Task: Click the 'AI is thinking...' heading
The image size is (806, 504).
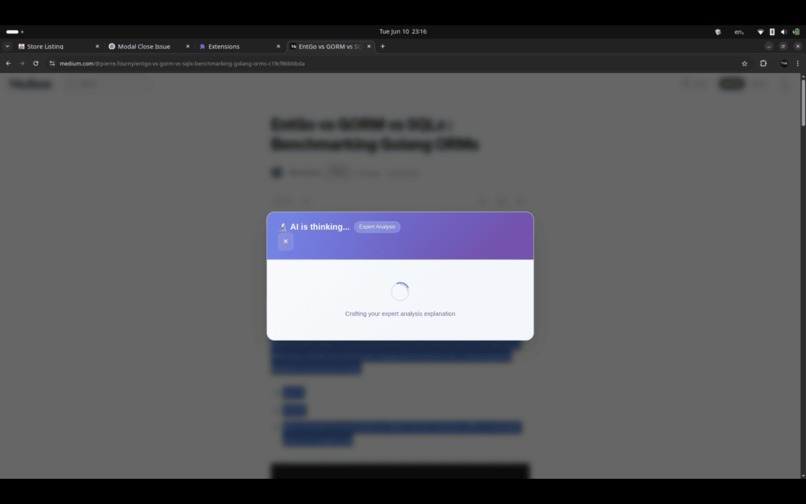Action: [x=319, y=227]
